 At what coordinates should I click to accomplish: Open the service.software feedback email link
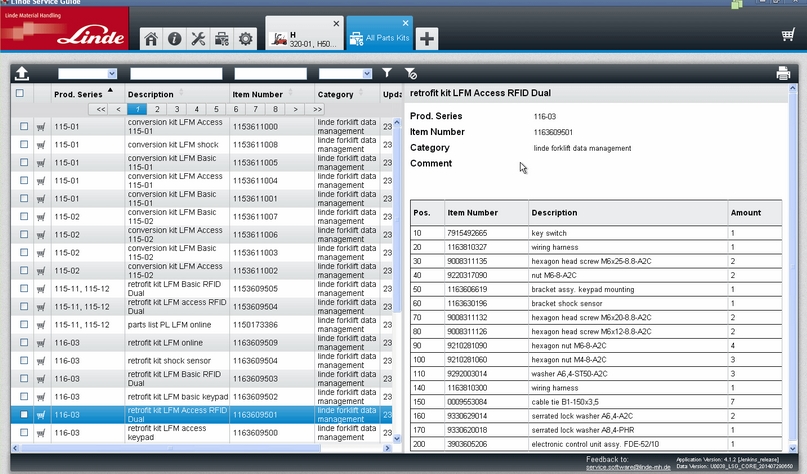pos(628,467)
